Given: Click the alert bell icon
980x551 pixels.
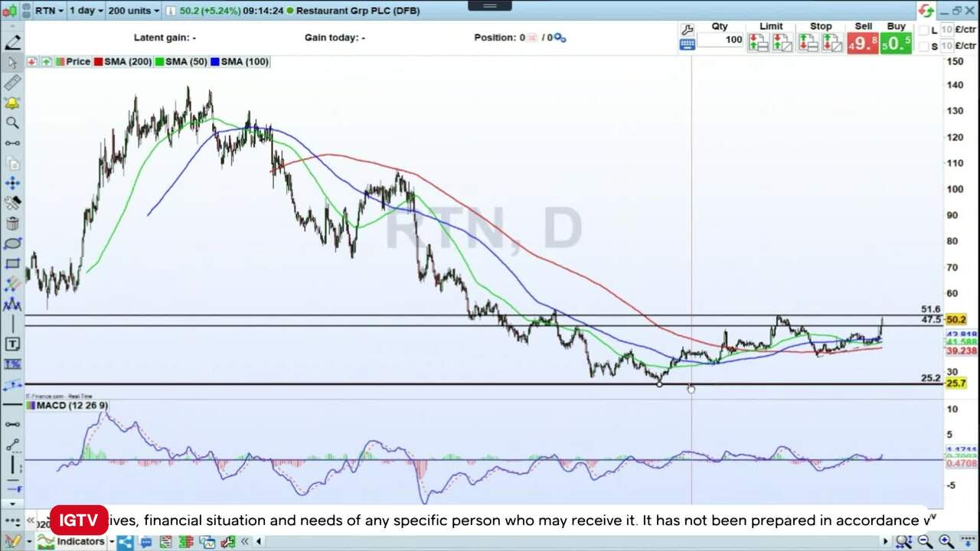Looking at the screenshot, I should coord(12,103).
